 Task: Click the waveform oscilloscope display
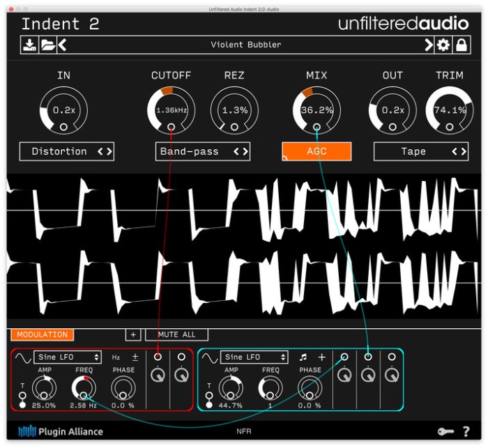(244, 246)
